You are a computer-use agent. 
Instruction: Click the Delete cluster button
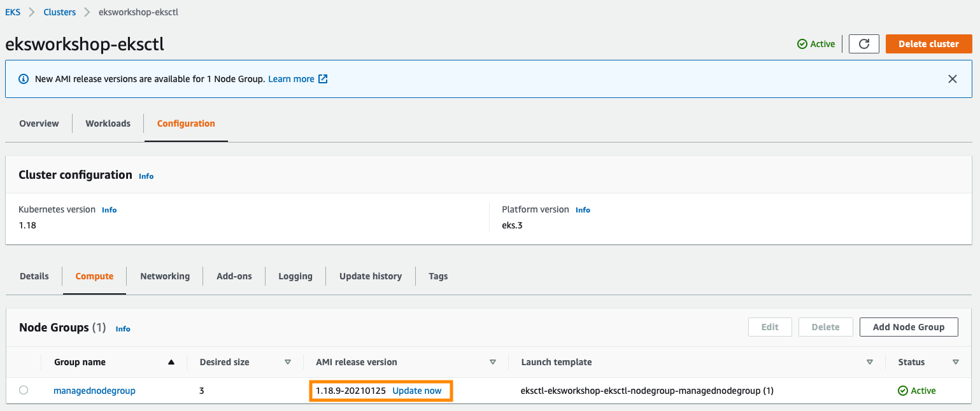[x=928, y=44]
